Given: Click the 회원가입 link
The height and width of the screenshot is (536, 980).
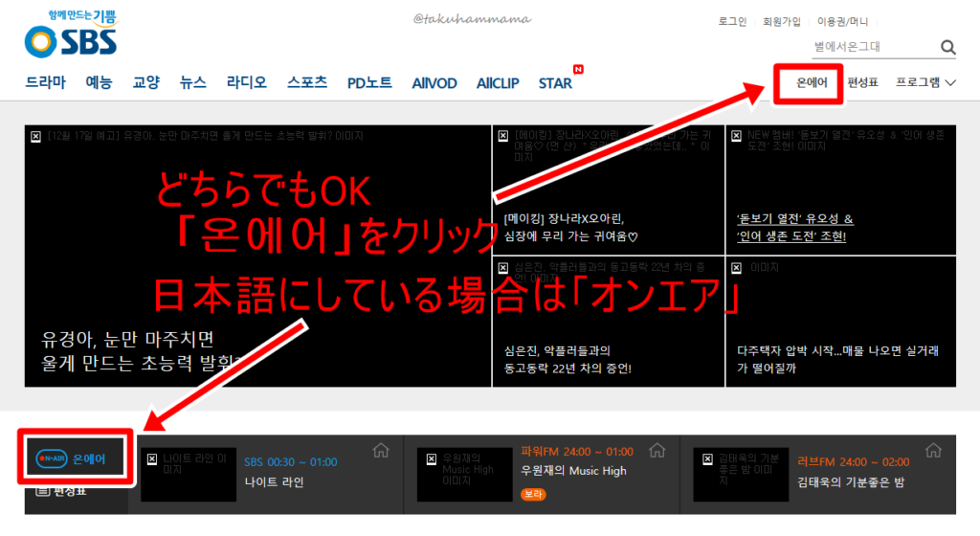Looking at the screenshot, I should 781,21.
